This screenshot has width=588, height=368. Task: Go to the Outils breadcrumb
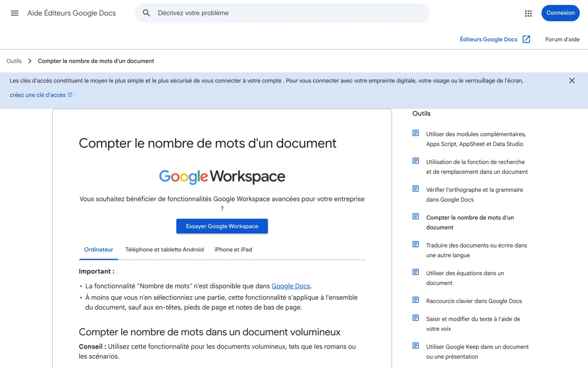click(14, 61)
